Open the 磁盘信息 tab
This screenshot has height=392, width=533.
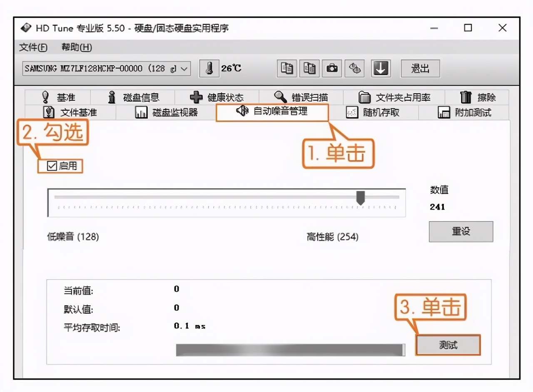(133, 97)
